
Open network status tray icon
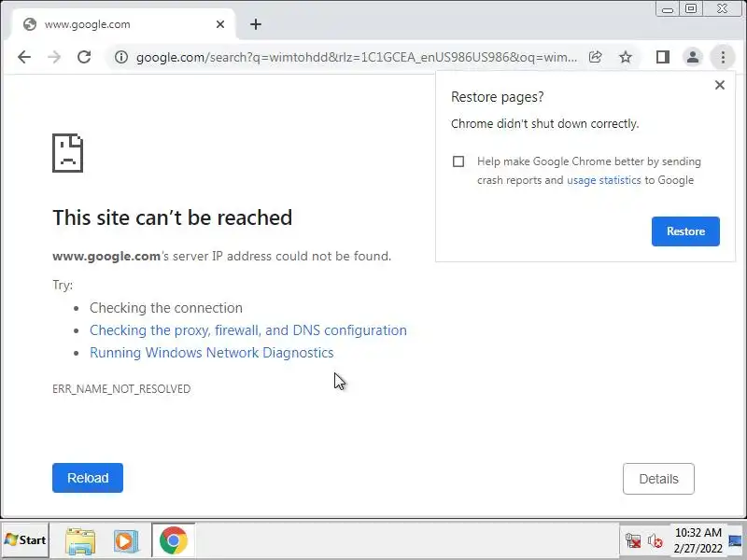[633, 541]
